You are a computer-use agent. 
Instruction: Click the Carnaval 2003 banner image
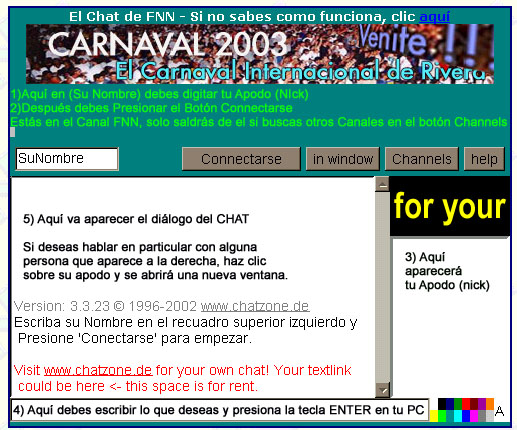pos(260,54)
